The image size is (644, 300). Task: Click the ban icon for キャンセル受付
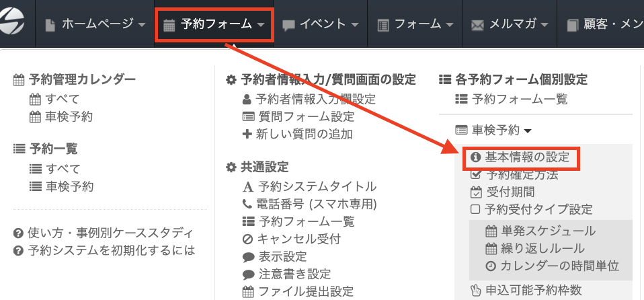[x=247, y=239]
